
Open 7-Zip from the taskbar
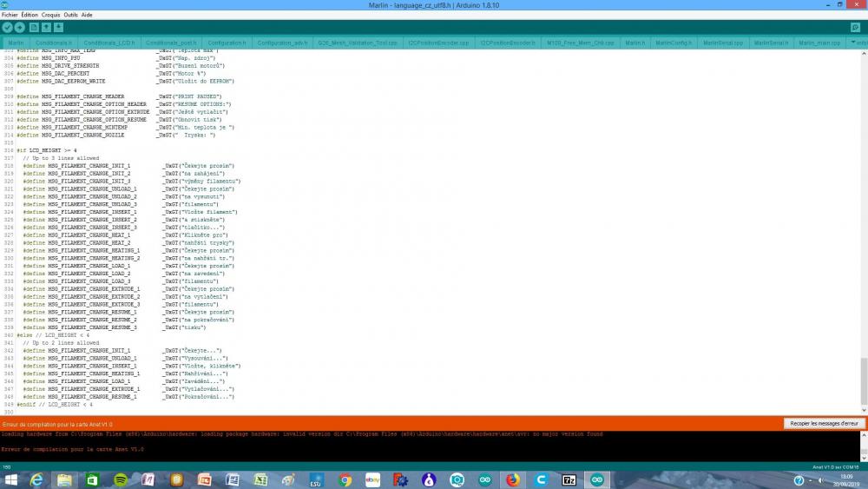[x=569, y=480]
